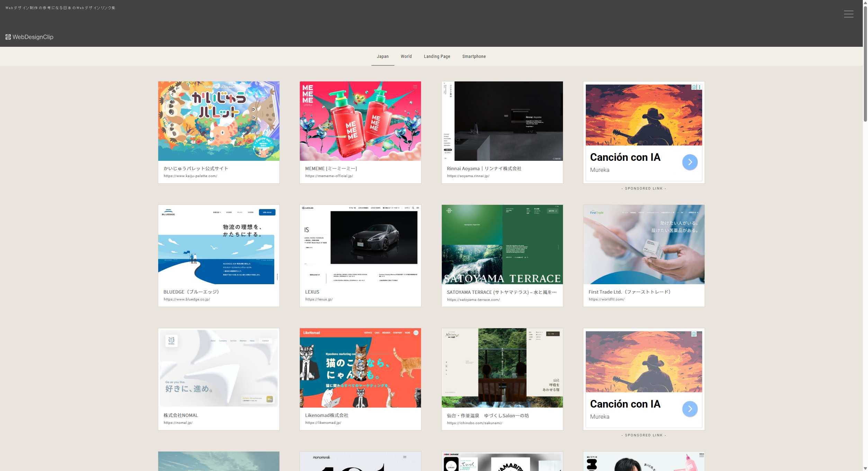868x471 pixels.
Task: Open the Rinnai Aoyama thumbnail
Action: [x=502, y=121]
